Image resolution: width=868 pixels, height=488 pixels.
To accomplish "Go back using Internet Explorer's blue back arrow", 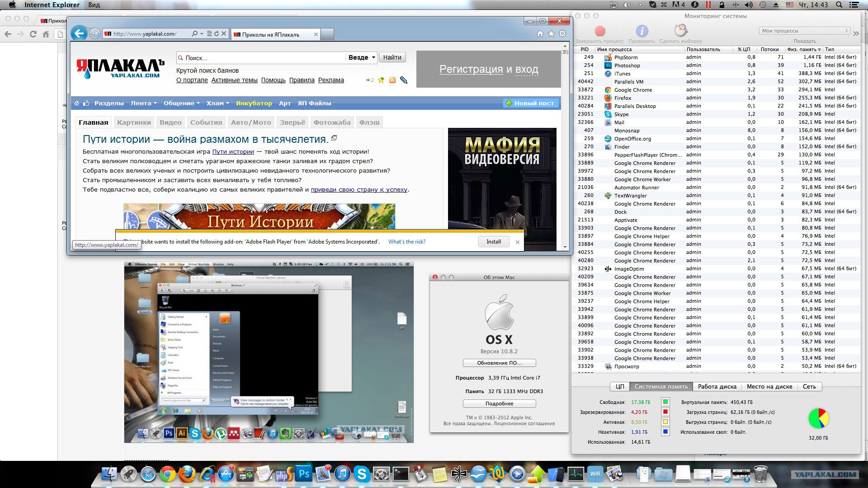I will (79, 33).
